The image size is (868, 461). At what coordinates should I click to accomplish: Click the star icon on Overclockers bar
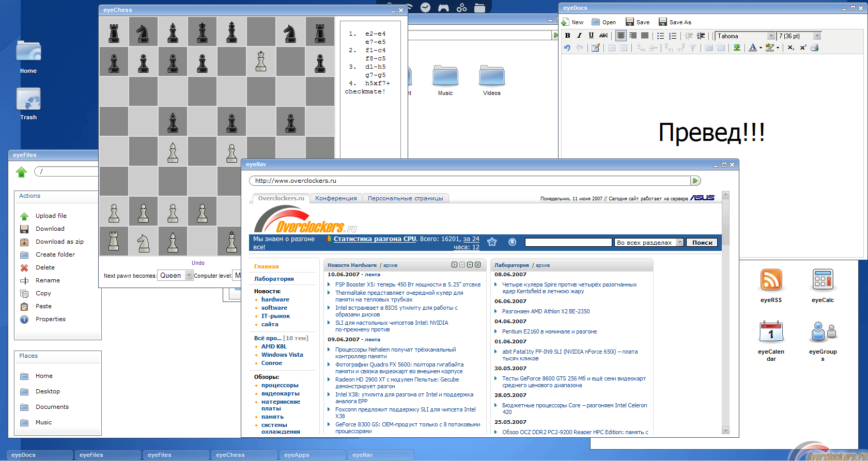tap(492, 242)
